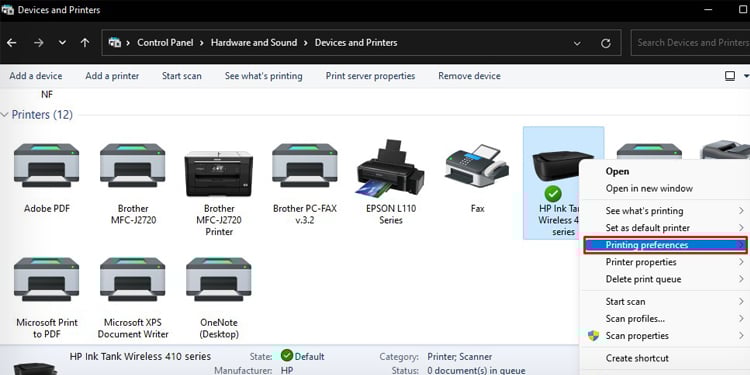The width and height of the screenshot is (750, 375).
Task: Select the Microsoft XPS Document Writer icon
Action: (132, 279)
